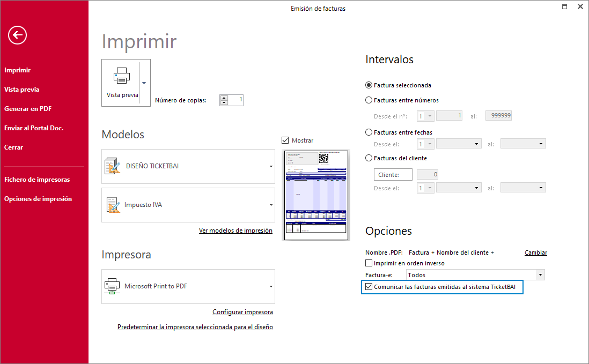Viewport: 589px width, 364px height.
Task: Open start date dropdown under Facturas entre fechas
Action: (476, 144)
